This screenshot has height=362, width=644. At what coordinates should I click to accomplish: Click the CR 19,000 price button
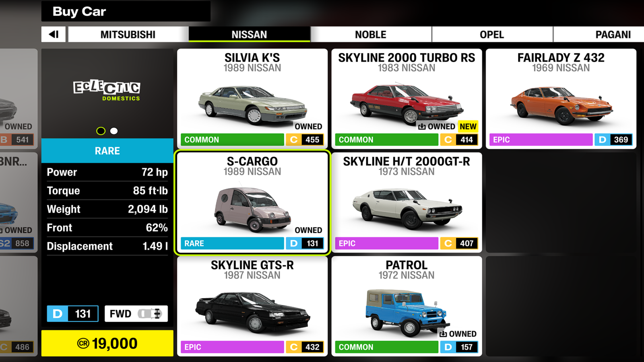107,343
